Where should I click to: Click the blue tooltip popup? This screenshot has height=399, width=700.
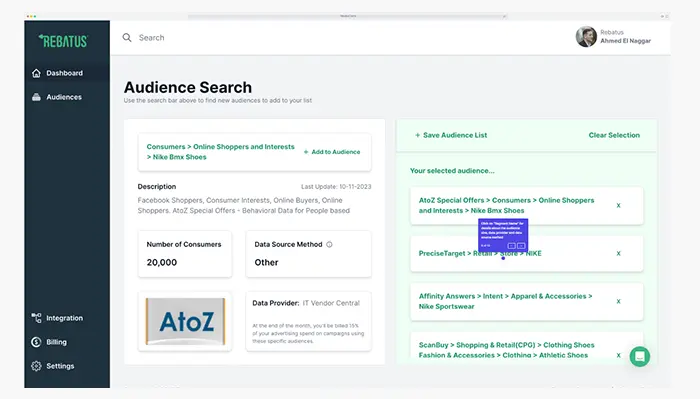click(503, 235)
